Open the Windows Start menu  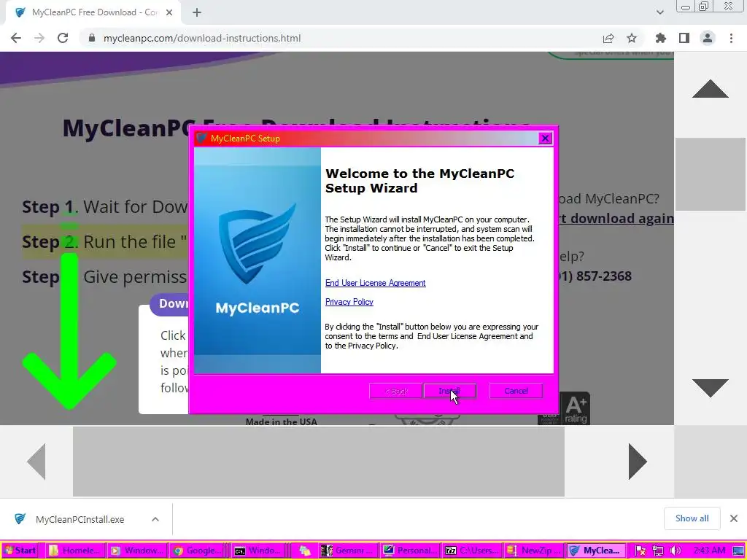[21, 551]
